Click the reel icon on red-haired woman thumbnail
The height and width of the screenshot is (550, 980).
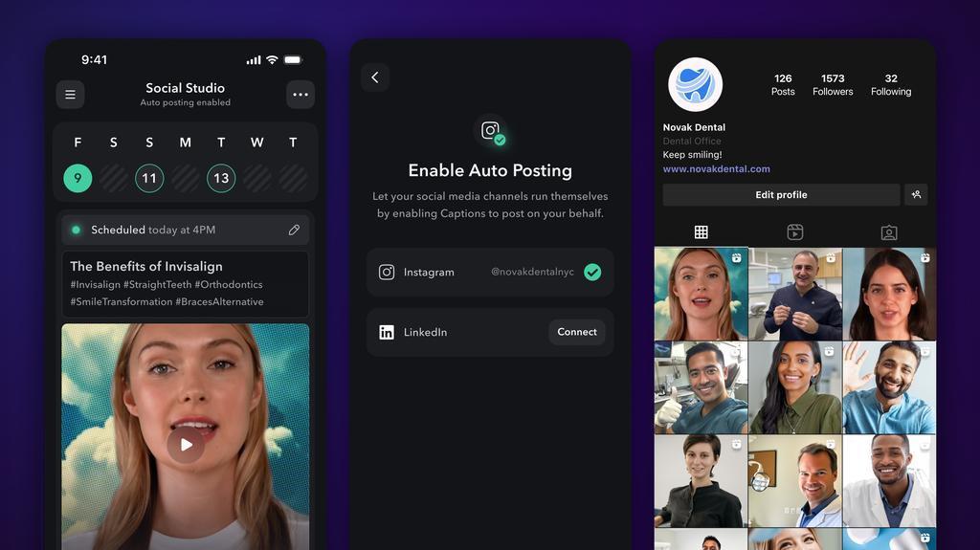click(x=736, y=257)
